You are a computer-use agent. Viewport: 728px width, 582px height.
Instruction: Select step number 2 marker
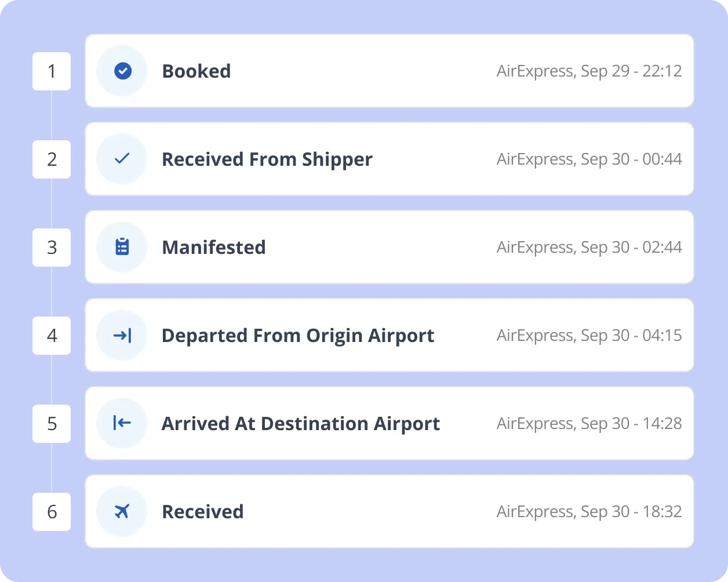click(52, 159)
